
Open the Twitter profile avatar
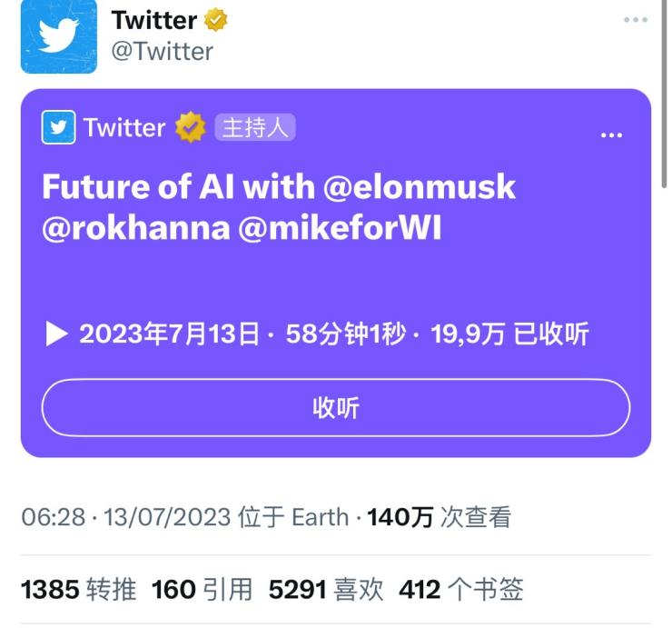[x=59, y=36]
